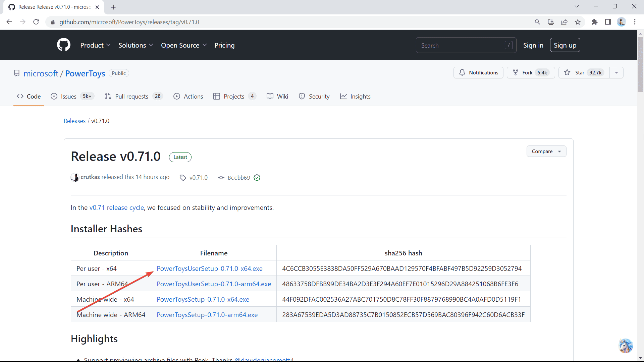The image size is (644, 362).
Task: Click the crutkas avatar image
Action: click(x=75, y=177)
